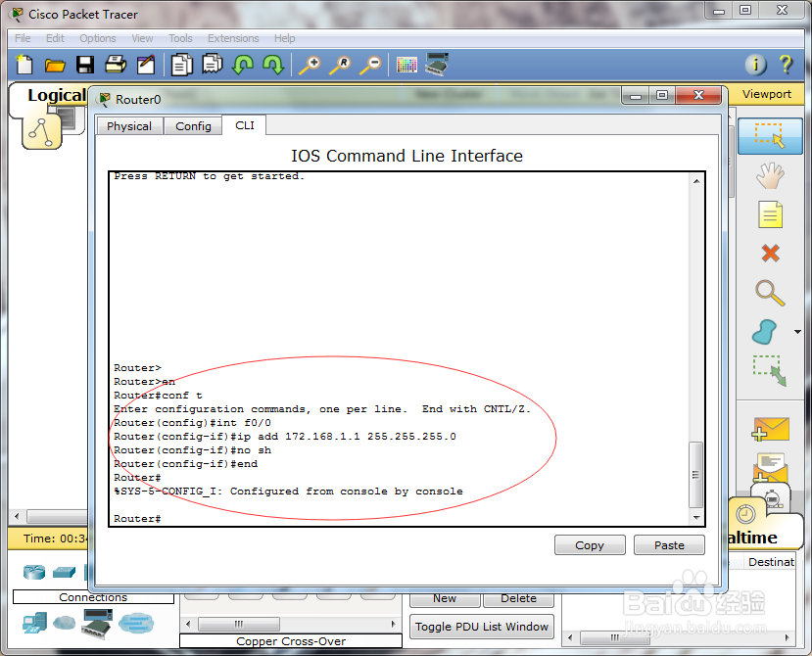Select the Multiuser Connection cloud icon
Viewport: 812px width, 656px height.
click(x=136, y=624)
